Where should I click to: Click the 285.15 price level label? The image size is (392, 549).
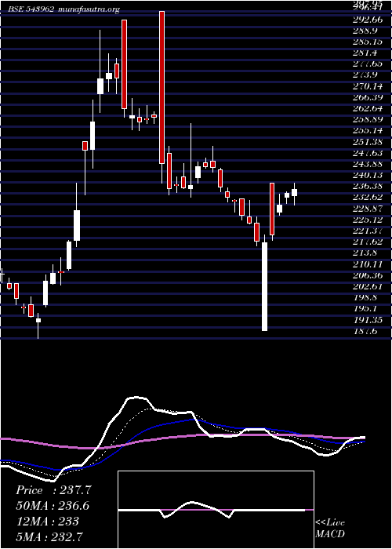point(368,42)
